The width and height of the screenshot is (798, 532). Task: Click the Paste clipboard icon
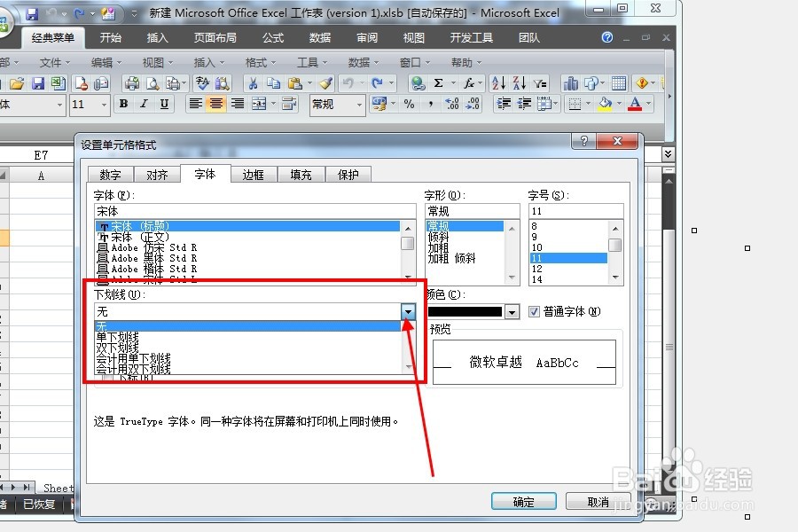[x=294, y=83]
